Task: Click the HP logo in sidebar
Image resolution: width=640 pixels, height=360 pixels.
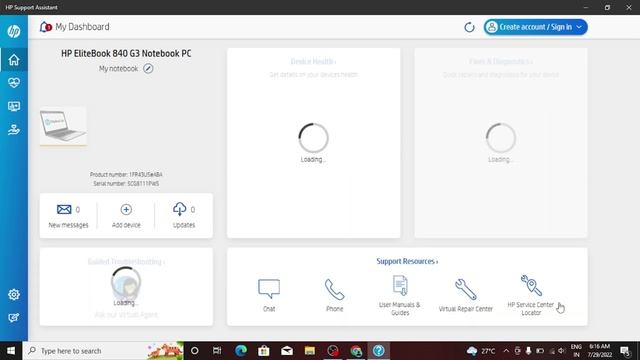Action: [x=14, y=31]
